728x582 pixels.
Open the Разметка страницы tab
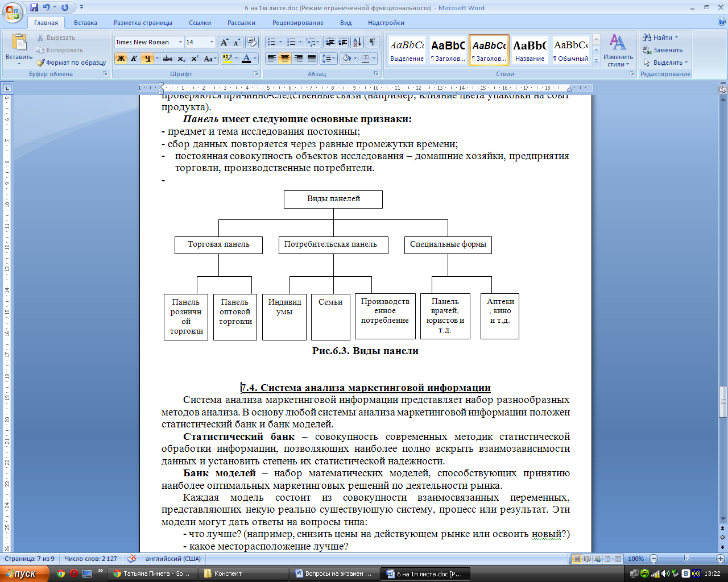(143, 23)
